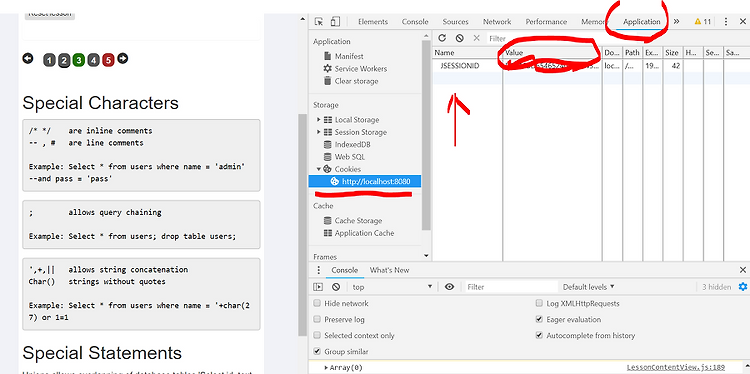
Task: Sort cookies by the Path column header
Action: 632,53
